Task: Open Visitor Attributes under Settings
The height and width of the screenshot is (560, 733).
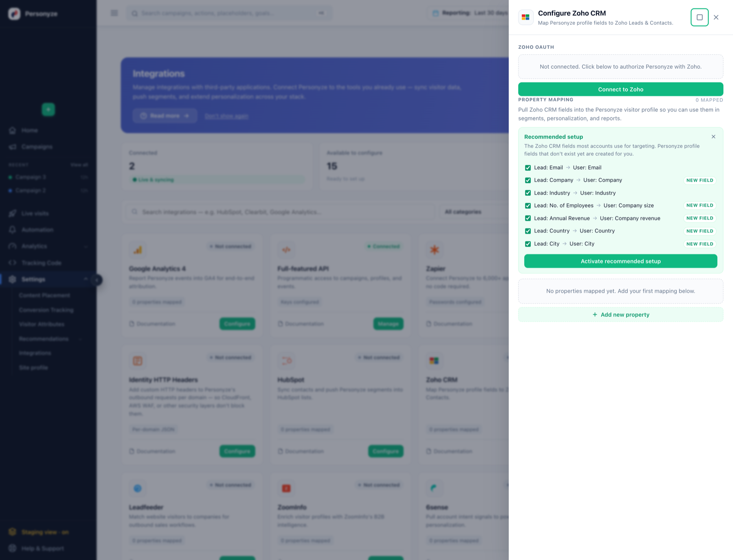Action: 42,324
